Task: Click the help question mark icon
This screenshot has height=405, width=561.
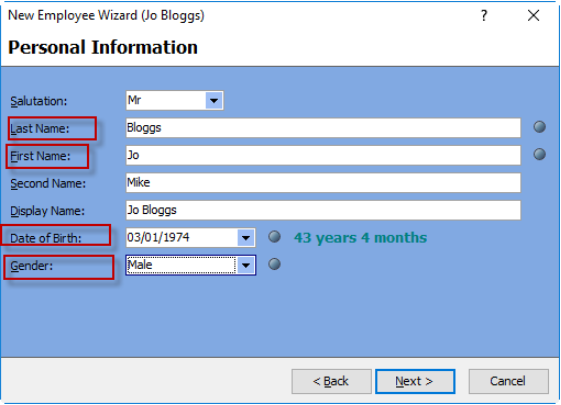Action: click(484, 15)
